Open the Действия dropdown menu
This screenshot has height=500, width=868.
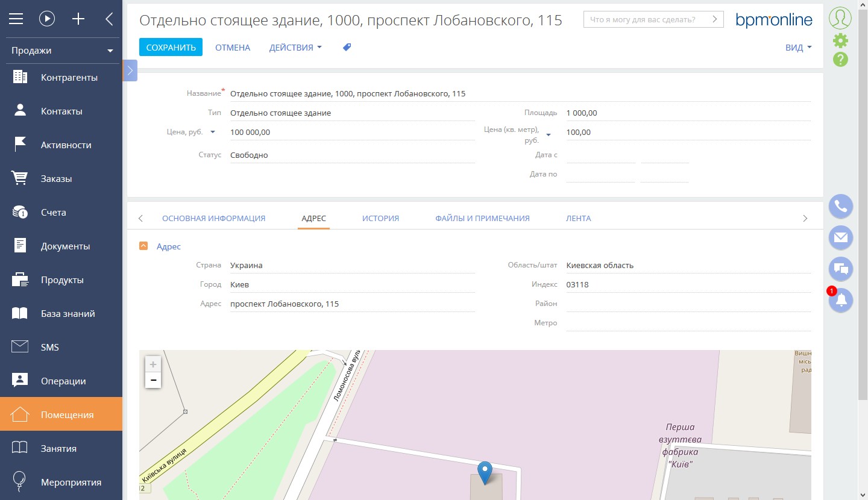pyautogui.click(x=295, y=48)
